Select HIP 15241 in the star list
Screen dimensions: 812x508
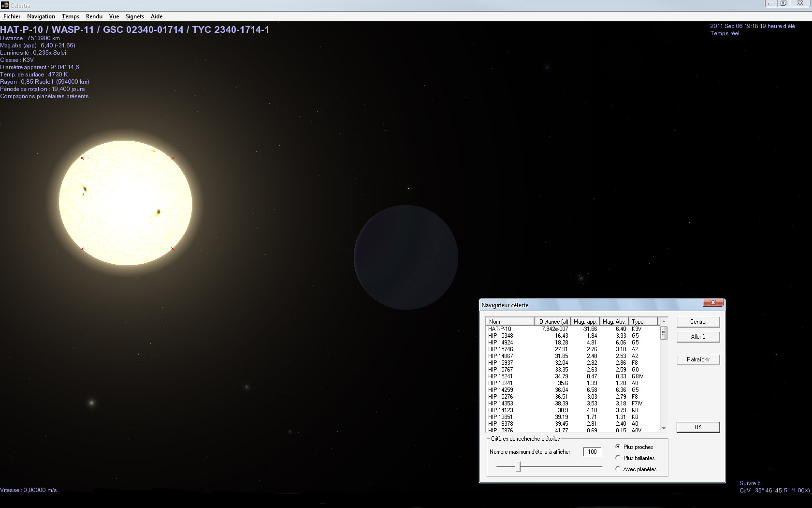coord(573,376)
